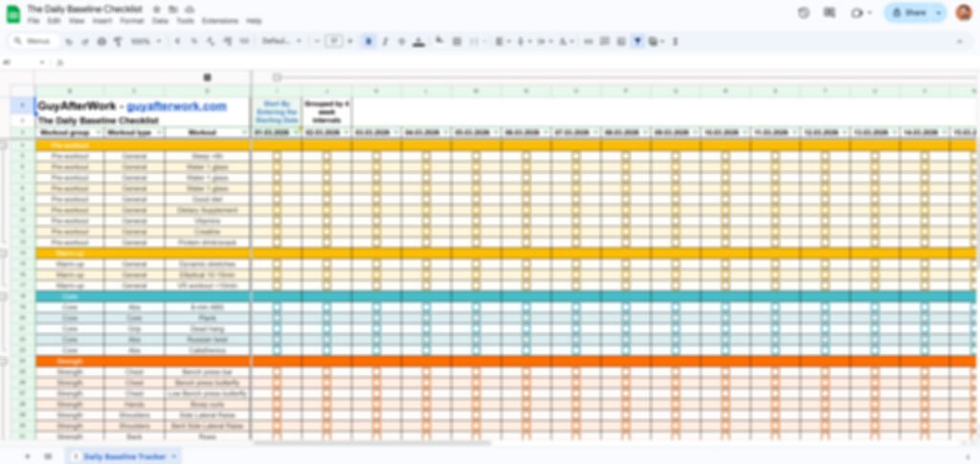980x464 pixels.
Task: Toggle the active filter icon in toolbar
Action: (x=637, y=41)
